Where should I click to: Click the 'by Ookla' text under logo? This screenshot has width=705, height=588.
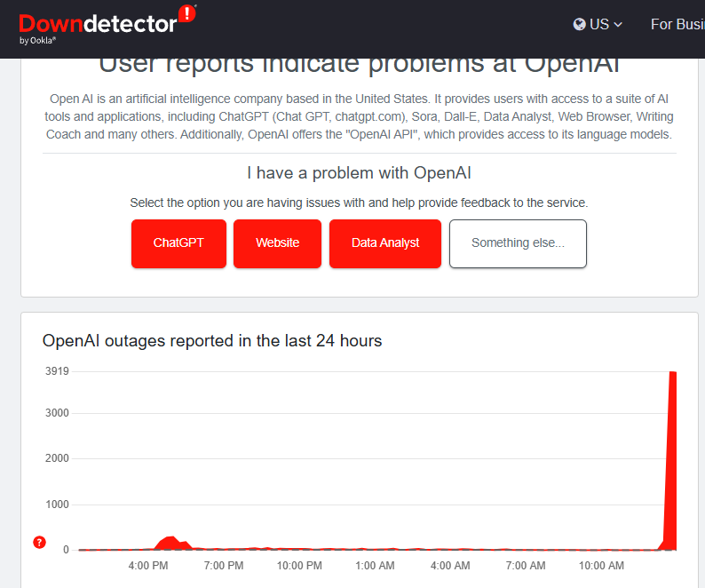[37, 41]
